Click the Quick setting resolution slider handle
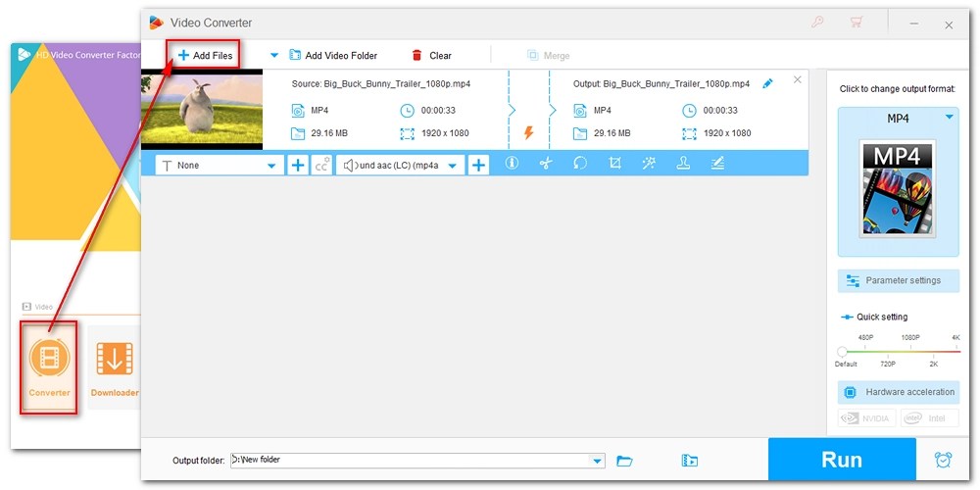980x490 pixels. (x=843, y=351)
